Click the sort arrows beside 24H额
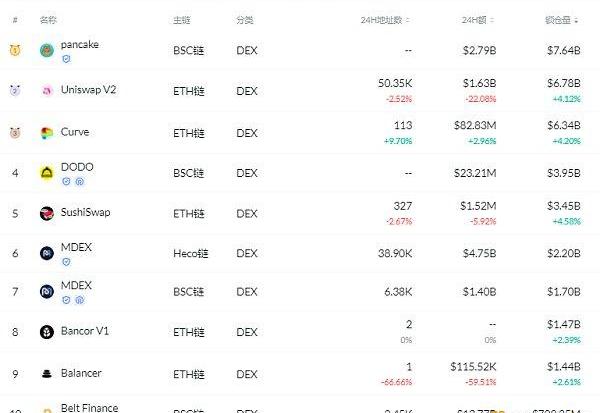Screen dimensions: 600x413 point(491,20)
